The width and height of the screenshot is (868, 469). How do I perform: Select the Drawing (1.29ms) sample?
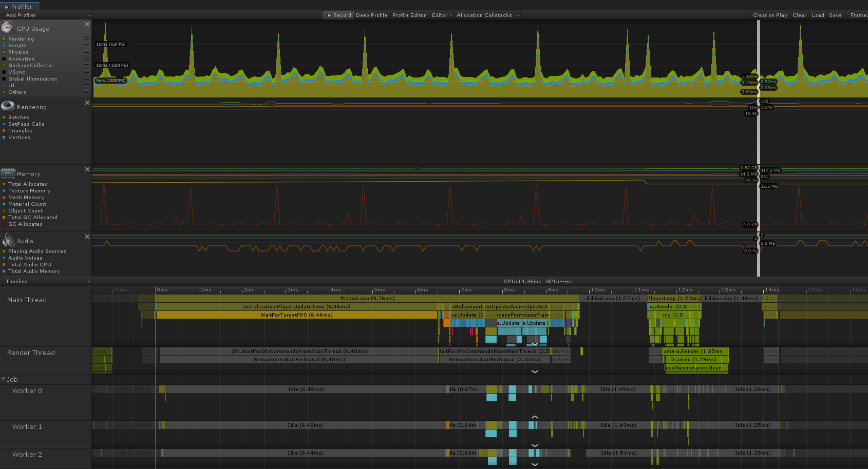point(696,360)
